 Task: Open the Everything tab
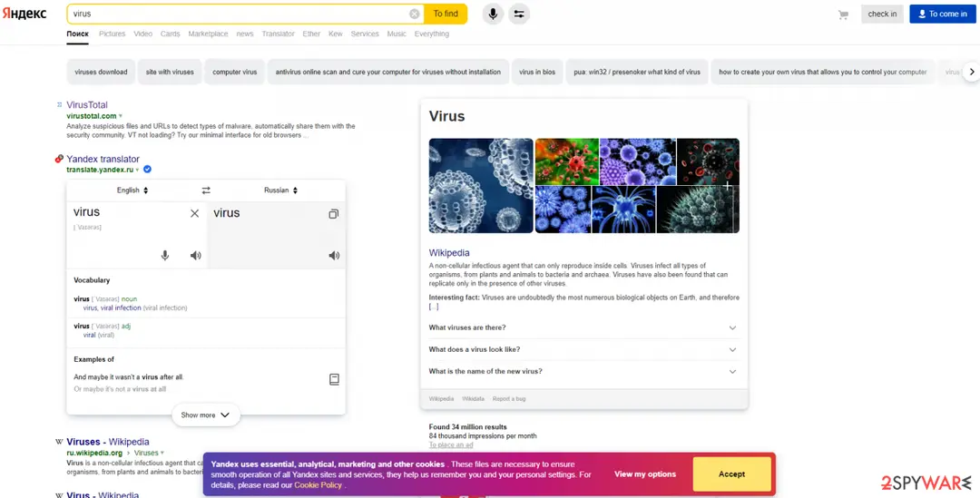pyautogui.click(x=431, y=34)
